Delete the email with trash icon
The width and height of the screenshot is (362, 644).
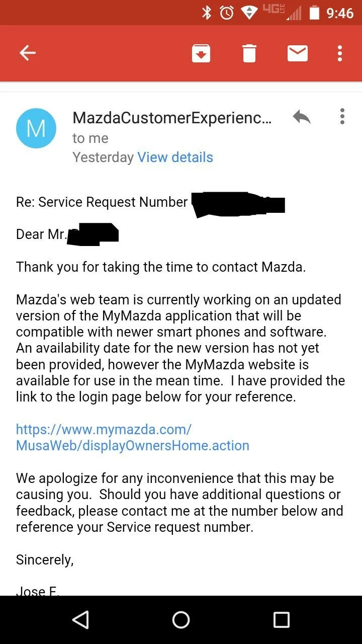(249, 53)
